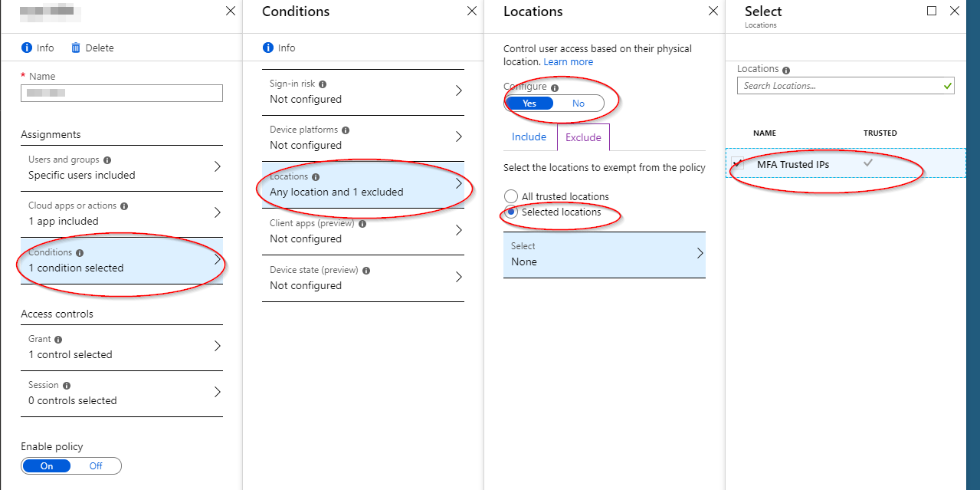Click info tooltip icon beside Configure label

point(555,88)
